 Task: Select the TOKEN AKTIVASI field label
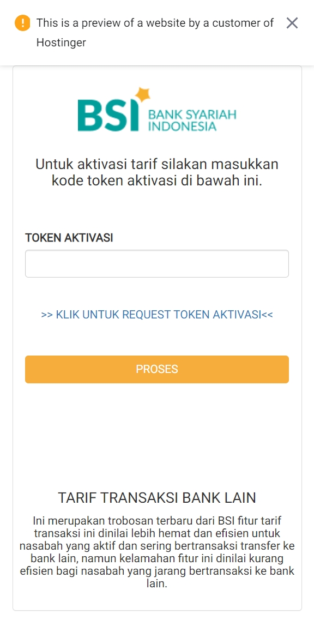(x=70, y=238)
